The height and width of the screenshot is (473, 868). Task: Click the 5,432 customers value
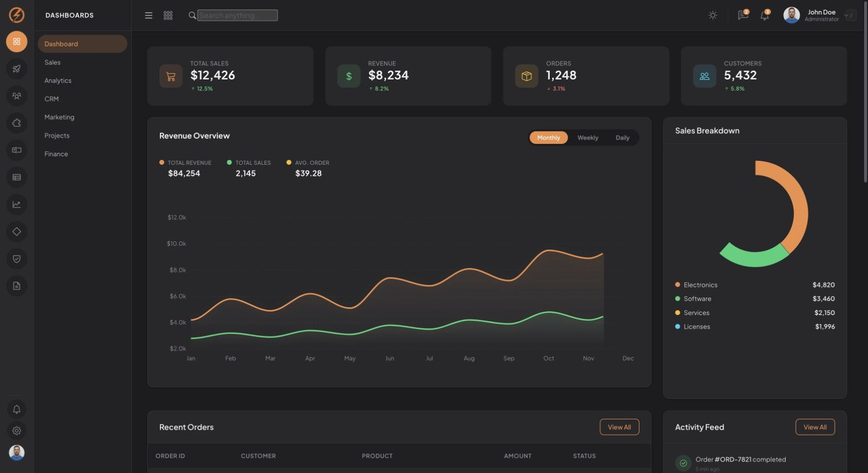[x=740, y=75]
